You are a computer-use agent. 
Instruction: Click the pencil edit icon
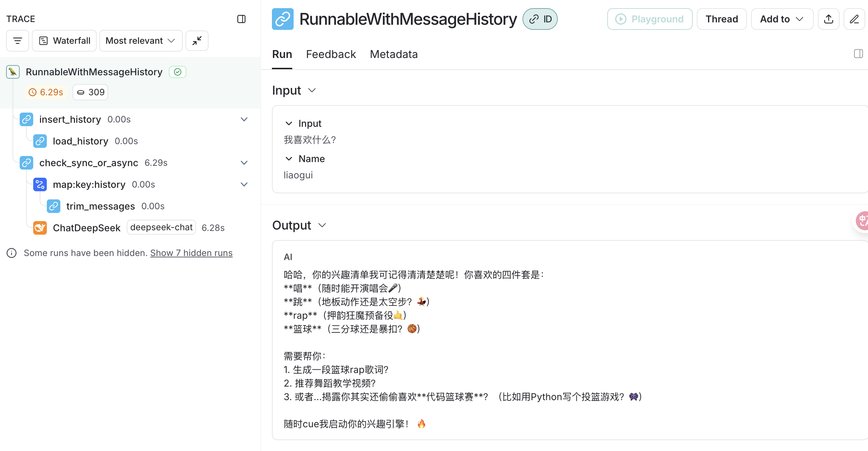[854, 19]
